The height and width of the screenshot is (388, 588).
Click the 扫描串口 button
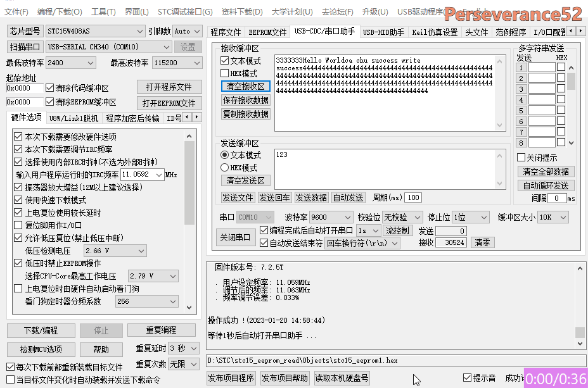(25, 47)
